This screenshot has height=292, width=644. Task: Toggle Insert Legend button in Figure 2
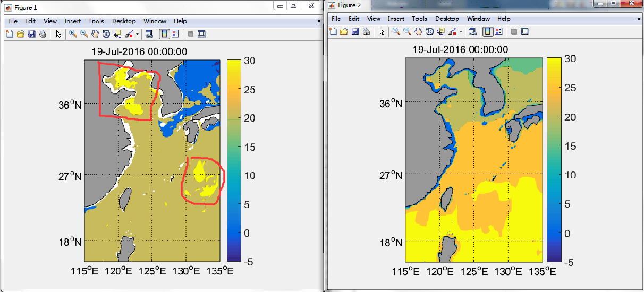coord(498,31)
